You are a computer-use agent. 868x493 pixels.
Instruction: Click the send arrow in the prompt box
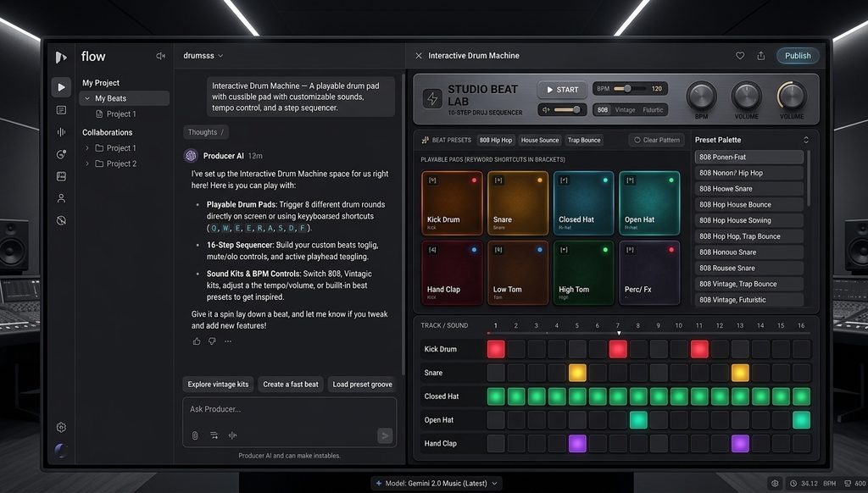(x=385, y=436)
